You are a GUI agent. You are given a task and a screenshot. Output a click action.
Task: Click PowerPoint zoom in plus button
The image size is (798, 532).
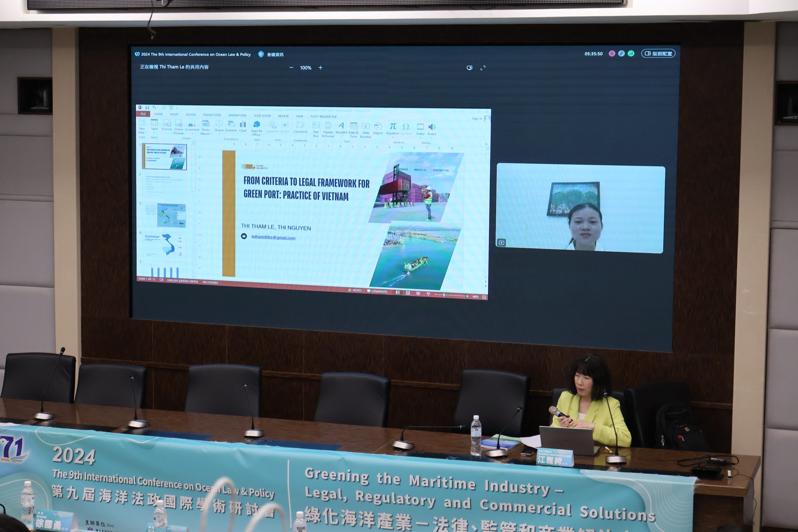(467, 296)
